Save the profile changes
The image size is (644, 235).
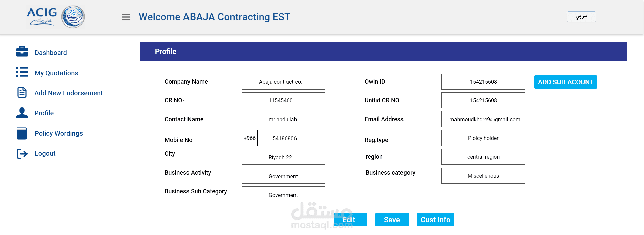[x=392, y=220]
